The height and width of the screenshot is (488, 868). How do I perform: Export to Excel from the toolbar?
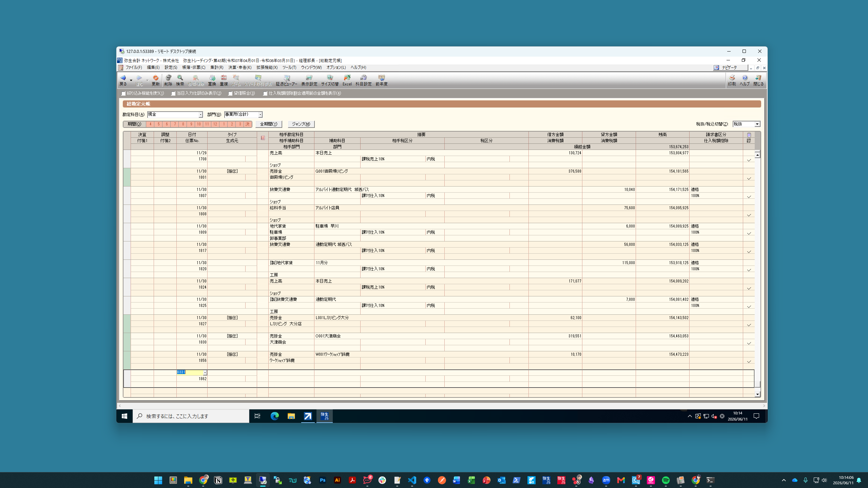[x=347, y=80]
